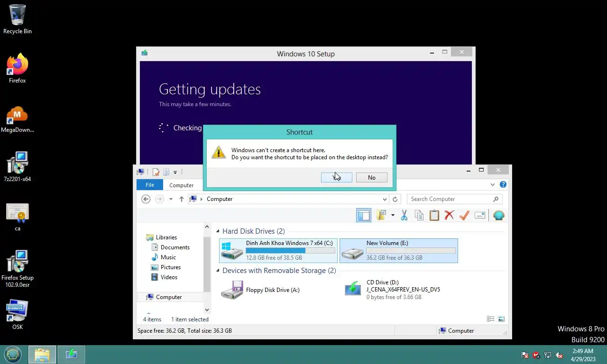Select Libraries in the navigation pane

coord(161,237)
